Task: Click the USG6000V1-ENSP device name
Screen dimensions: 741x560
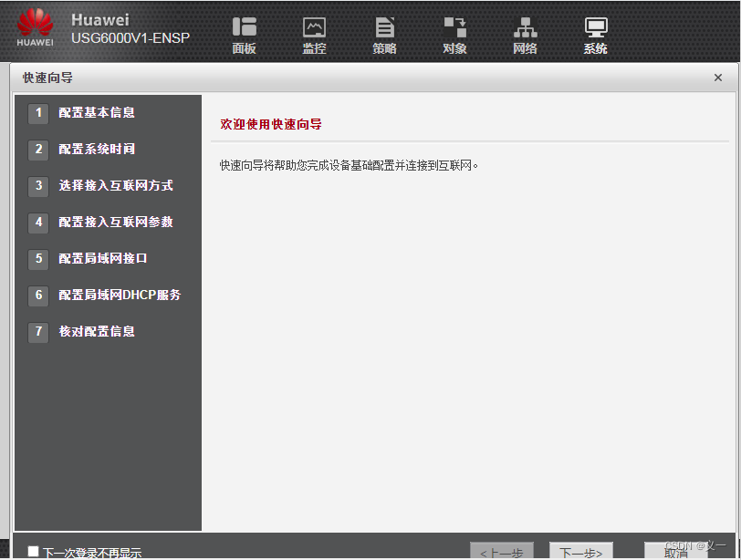Action: [x=130, y=38]
